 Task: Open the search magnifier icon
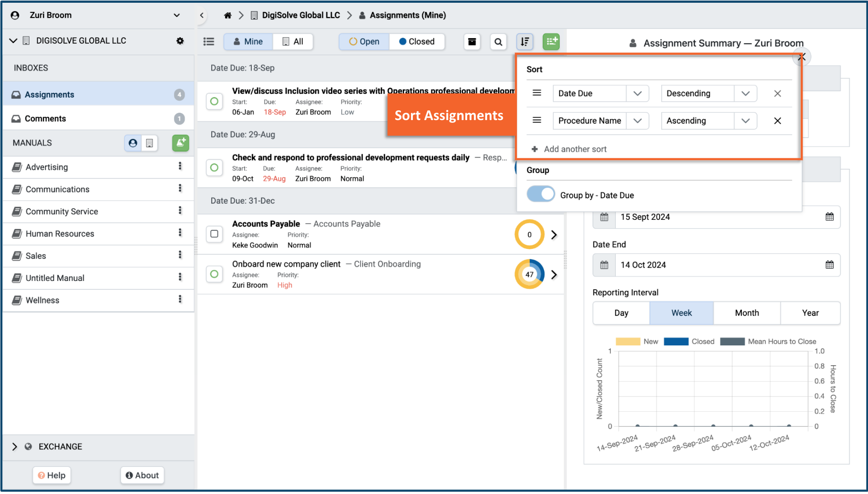498,42
